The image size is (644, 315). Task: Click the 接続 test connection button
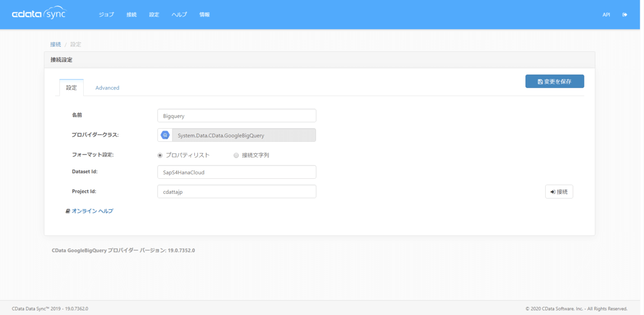[x=559, y=192]
